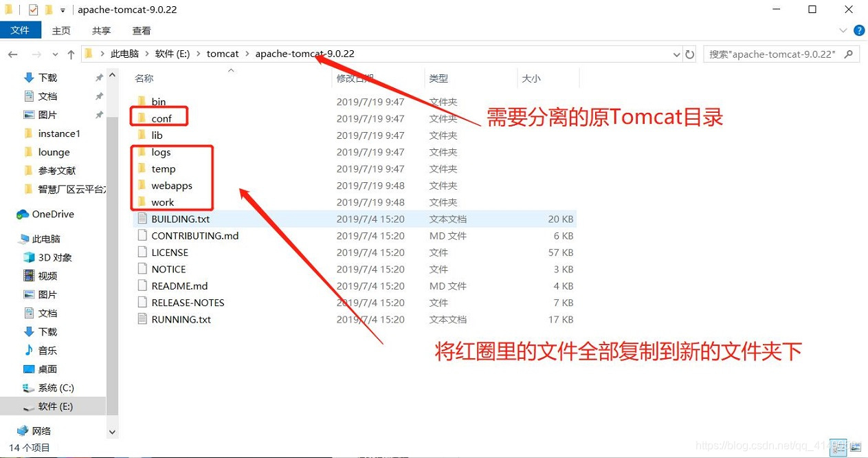Open the Quick Access Toolbar customize arrow
Image resolution: width=868 pixels, height=458 pixels.
(x=63, y=10)
